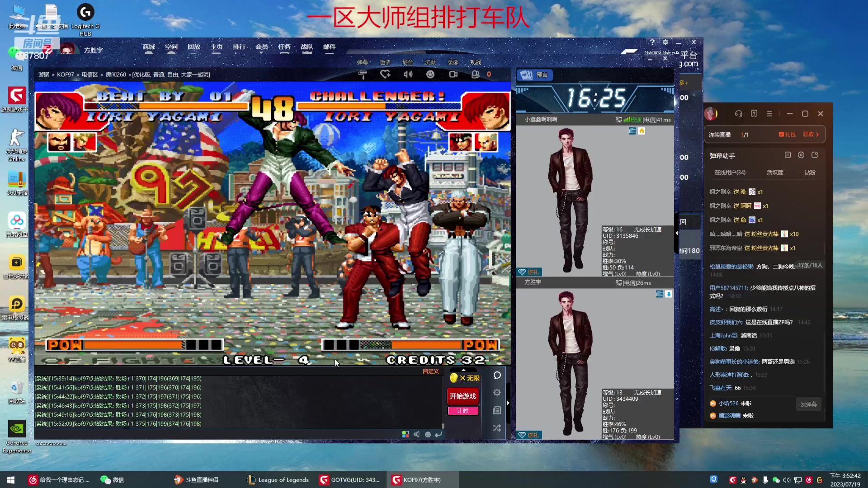This screenshot has width=868, height=488.
Task: Click the 开始游戏 start game button
Action: (x=462, y=396)
